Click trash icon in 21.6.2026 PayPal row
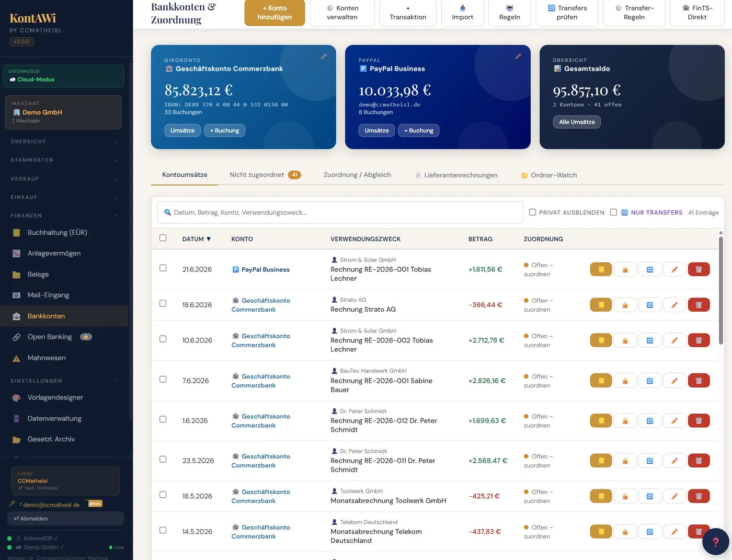The image size is (732, 560). coord(699,269)
